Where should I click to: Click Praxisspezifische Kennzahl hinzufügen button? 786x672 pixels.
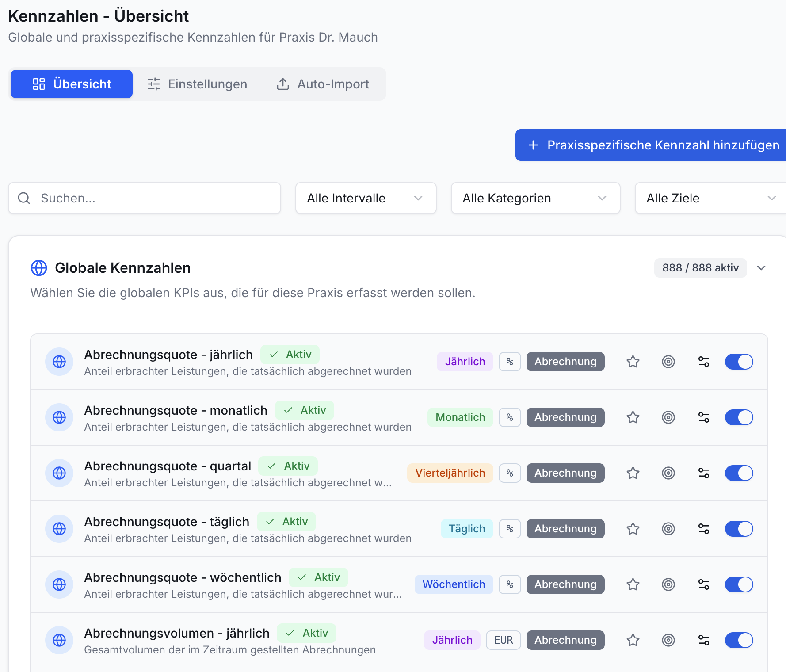[651, 145]
